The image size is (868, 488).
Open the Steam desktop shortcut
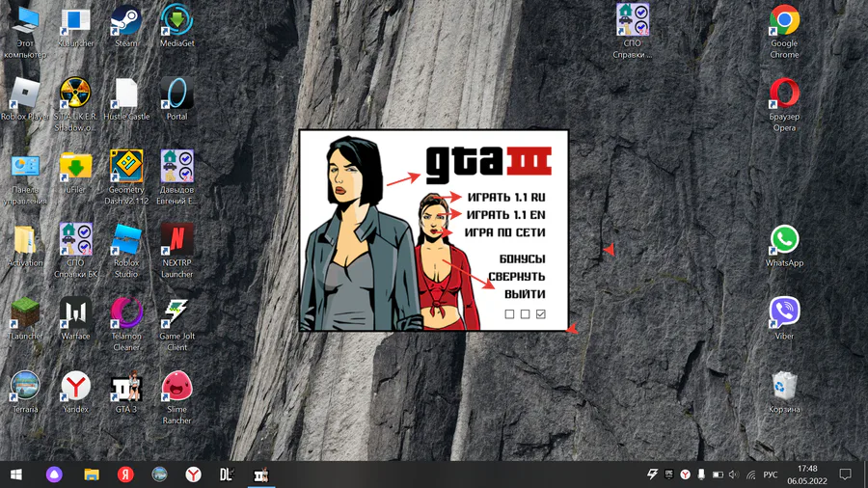[x=125, y=26]
